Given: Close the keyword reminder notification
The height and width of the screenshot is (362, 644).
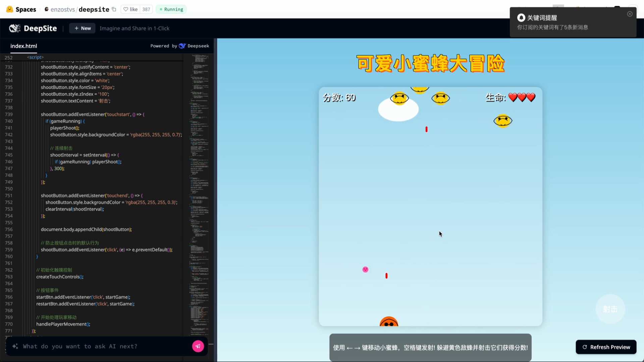Looking at the screenshot, I should 630,14.
